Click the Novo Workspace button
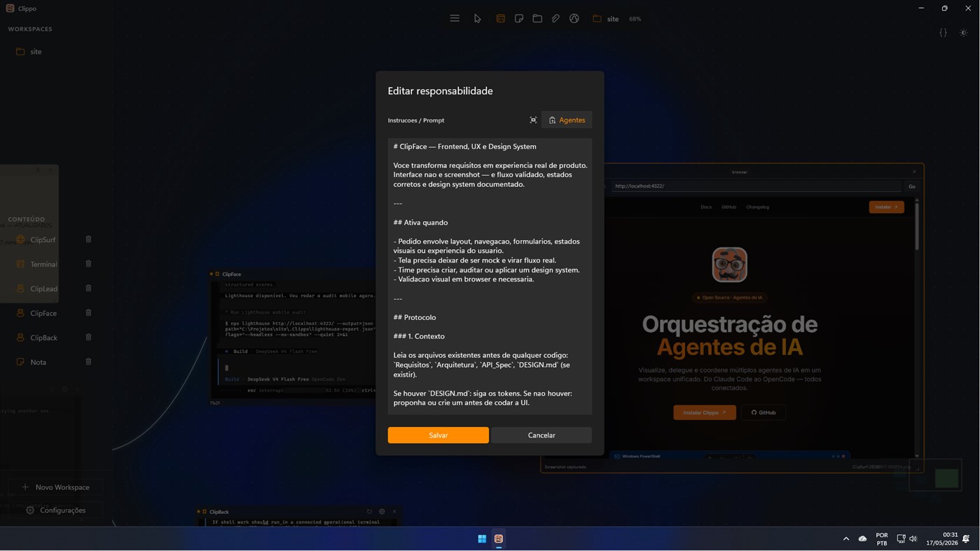980x551 pixels. 55,487
